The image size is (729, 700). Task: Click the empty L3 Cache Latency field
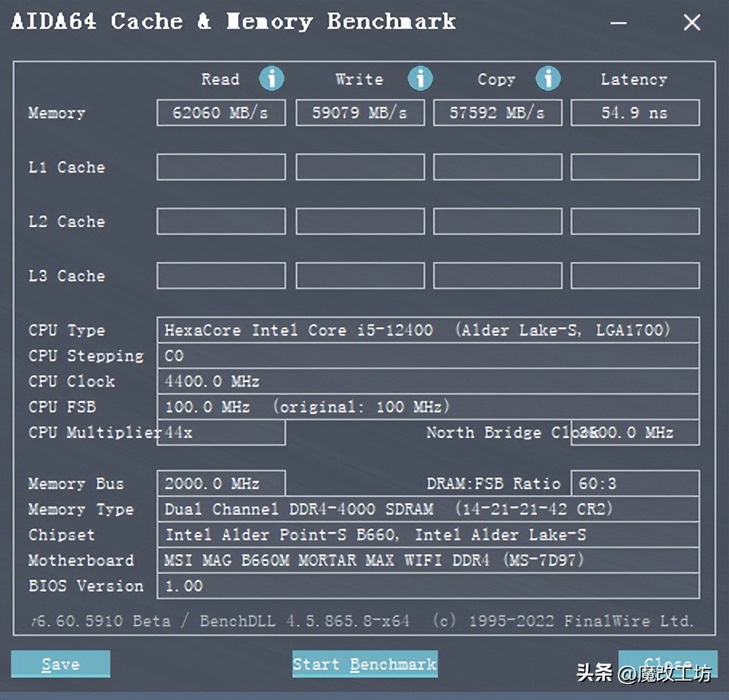pyautogui.click(x=635, y=275)
